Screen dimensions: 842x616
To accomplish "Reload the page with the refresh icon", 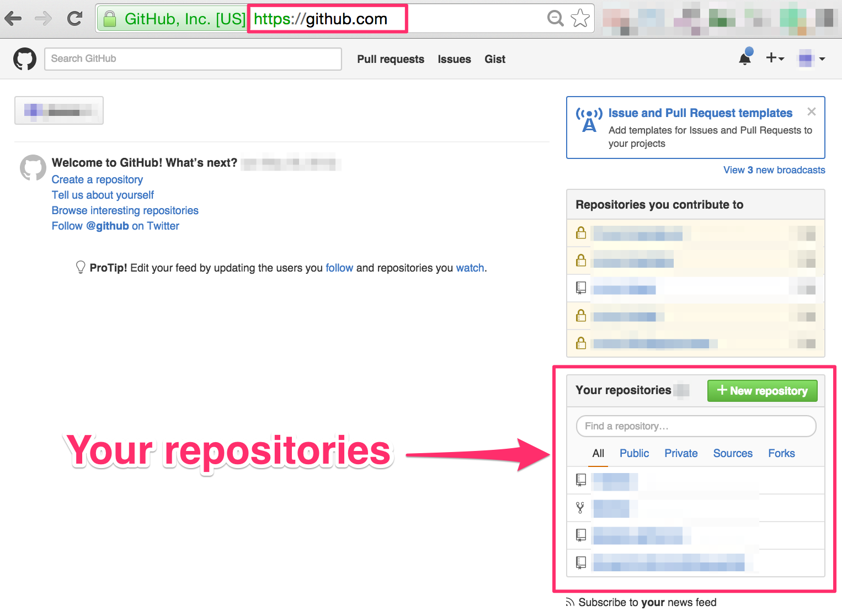I will 74,19.
